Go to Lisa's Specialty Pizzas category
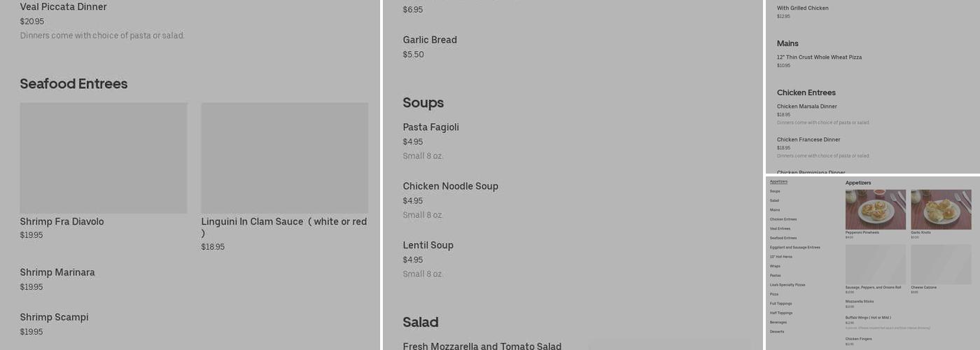 787,285
